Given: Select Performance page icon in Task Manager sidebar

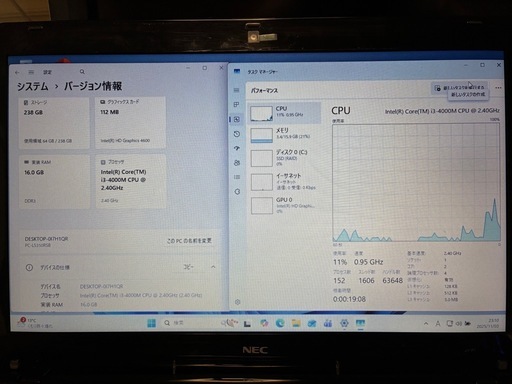Looking at the screenshot, I should coord(237,119).
